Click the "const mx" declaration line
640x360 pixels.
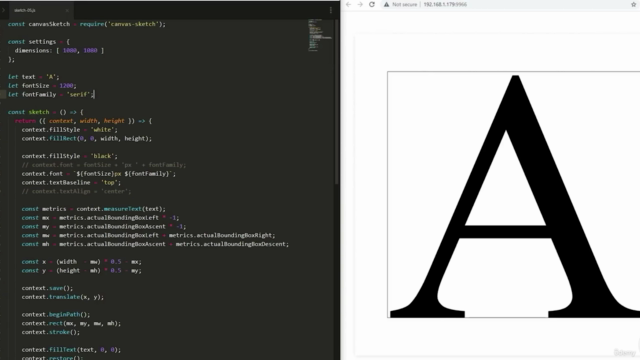[100, 218]
